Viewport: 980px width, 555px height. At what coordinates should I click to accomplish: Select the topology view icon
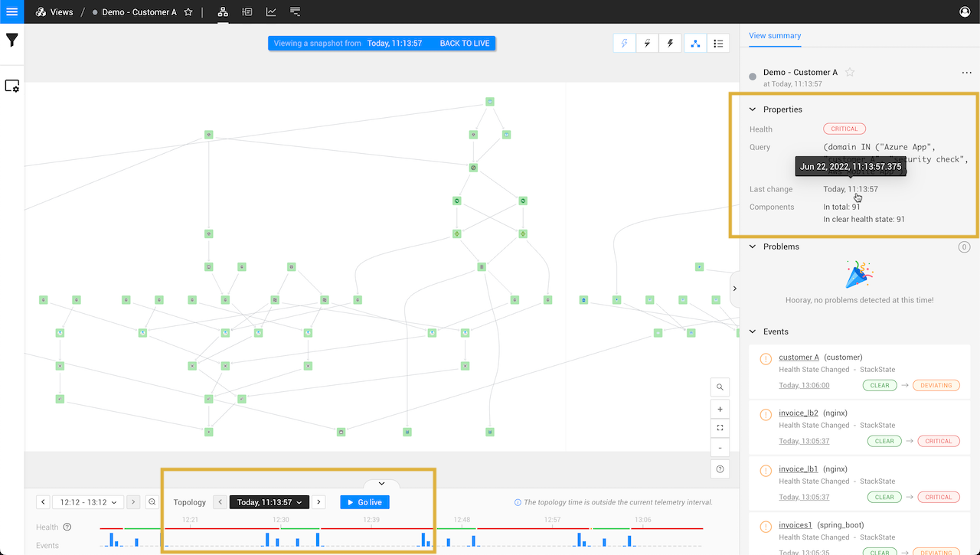point(222,11)
